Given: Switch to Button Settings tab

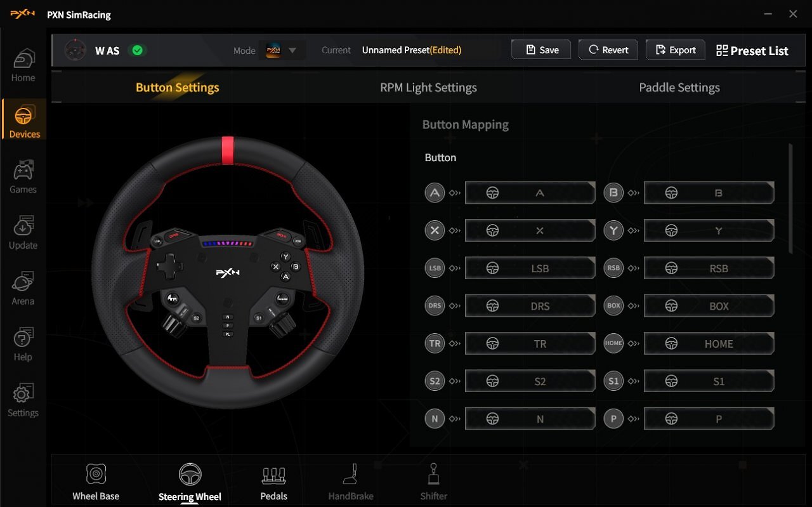Looking at the screenshot, I should pos(177,88).
